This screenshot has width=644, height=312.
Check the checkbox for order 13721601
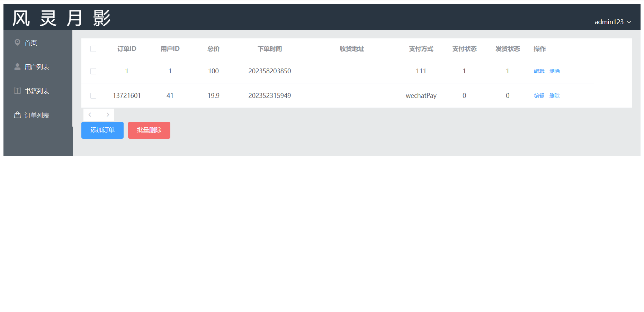(93, 95)
